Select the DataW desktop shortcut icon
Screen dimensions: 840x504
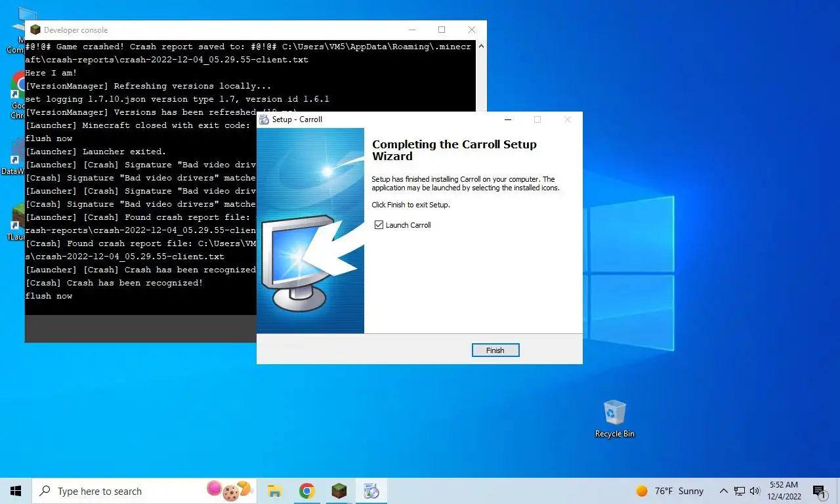pyautogui.click(x=14, y=157)
